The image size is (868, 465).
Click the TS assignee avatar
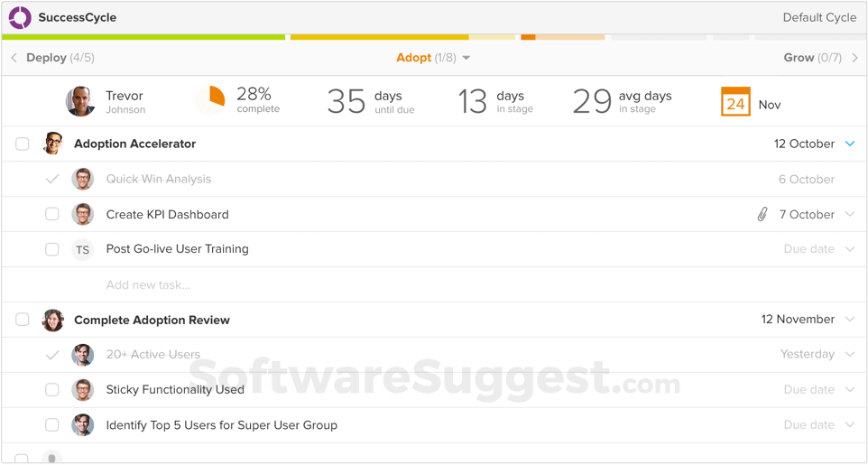82,249
